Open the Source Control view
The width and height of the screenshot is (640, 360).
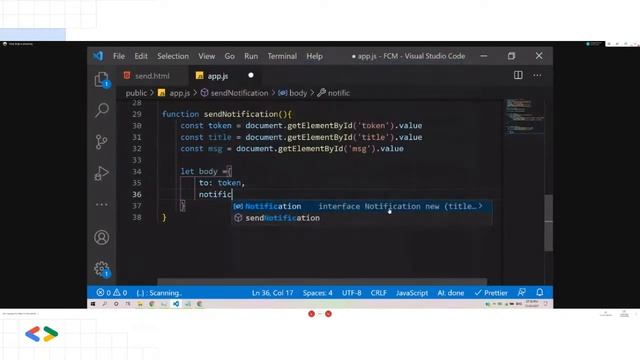(101, 142)
